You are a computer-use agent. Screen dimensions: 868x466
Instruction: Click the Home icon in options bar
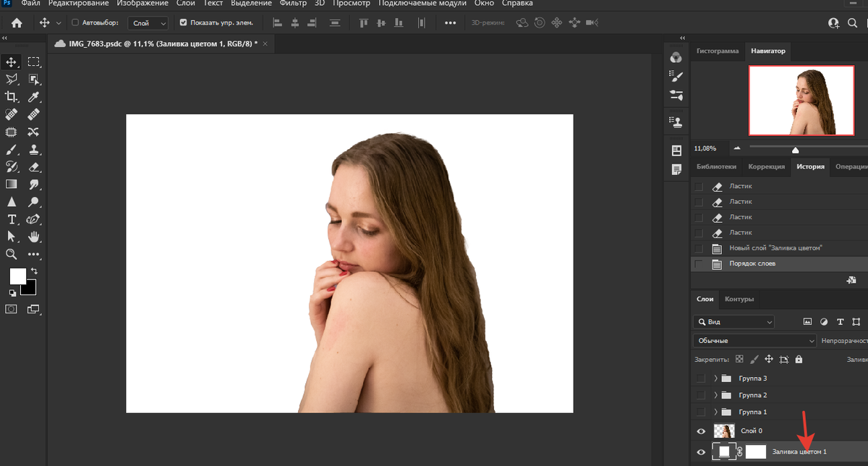click(17, 23)
